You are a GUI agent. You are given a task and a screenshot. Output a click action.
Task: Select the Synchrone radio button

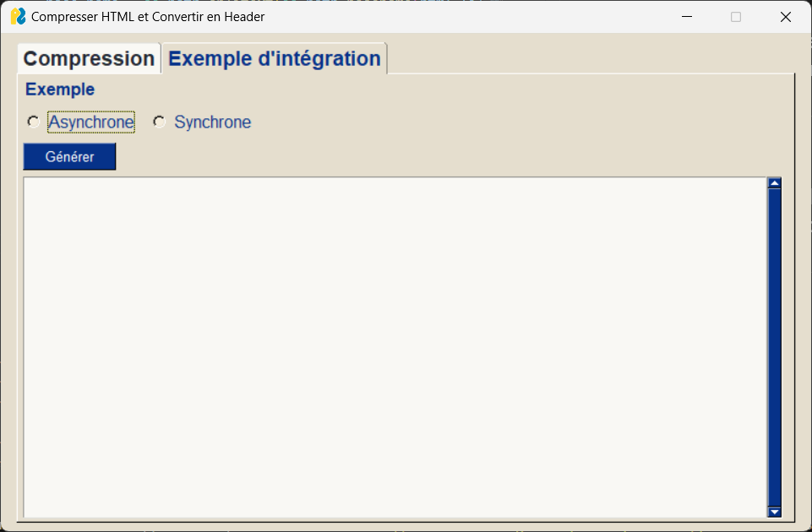coord(159,122)
